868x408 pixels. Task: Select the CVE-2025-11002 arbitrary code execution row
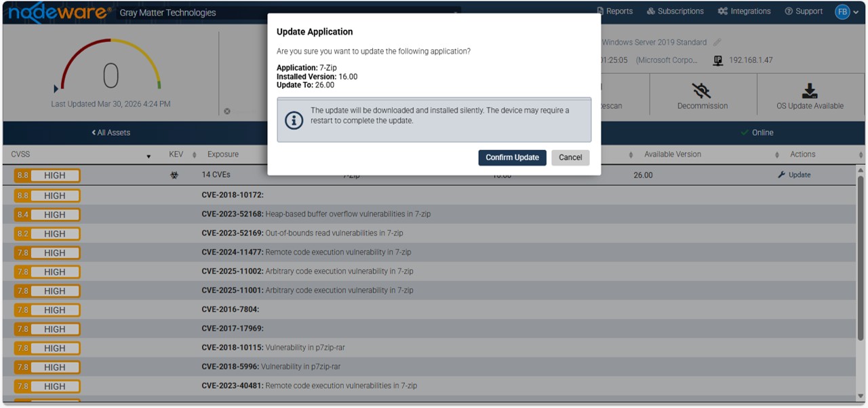pyautogui.click(x=429, y=271)
